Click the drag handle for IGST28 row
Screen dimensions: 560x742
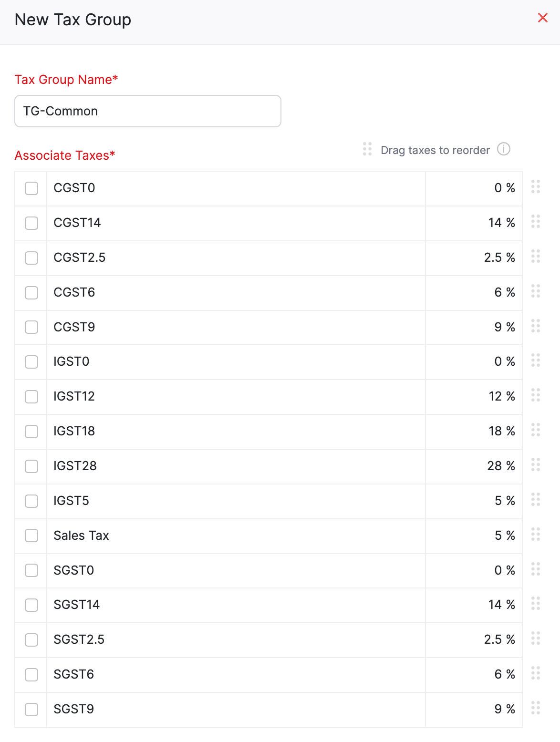pos(536,464)
